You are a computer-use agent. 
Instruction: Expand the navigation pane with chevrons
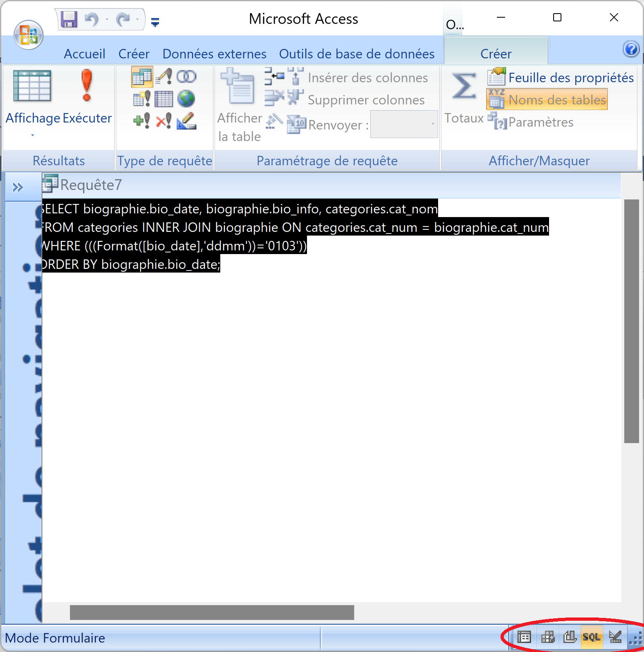(x=18, y=187)
